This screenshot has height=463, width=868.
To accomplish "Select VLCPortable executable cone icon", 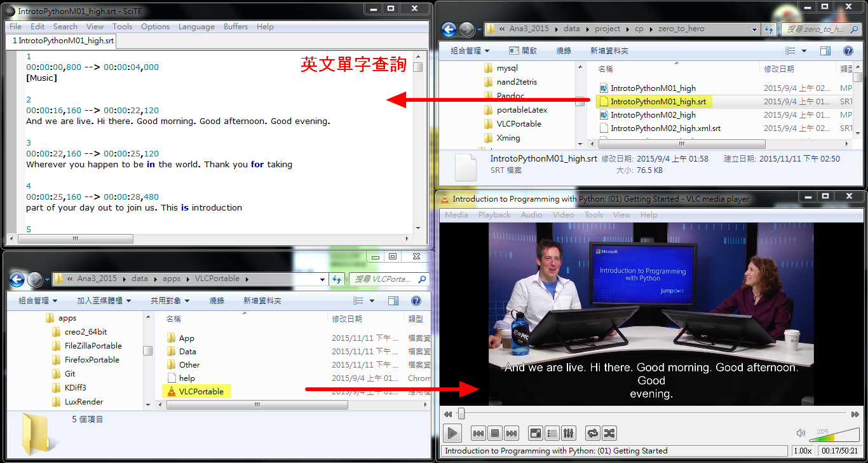I will click(171, 392).
